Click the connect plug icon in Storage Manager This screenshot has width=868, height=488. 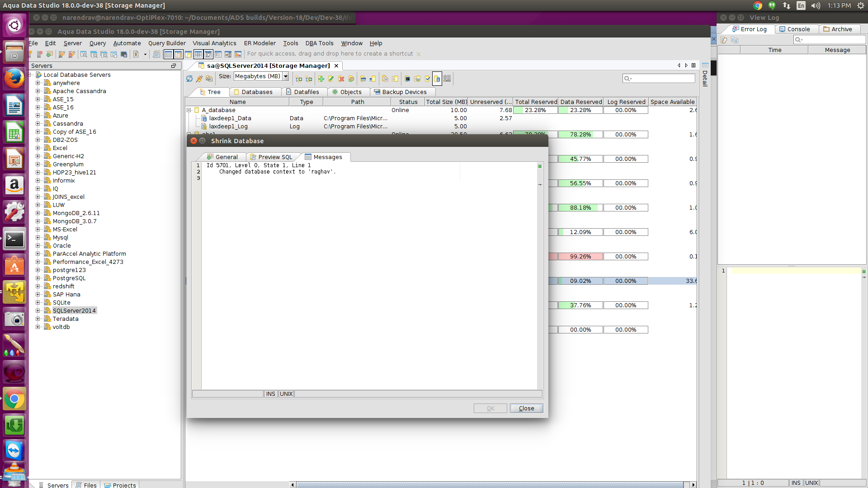point(199,79)
